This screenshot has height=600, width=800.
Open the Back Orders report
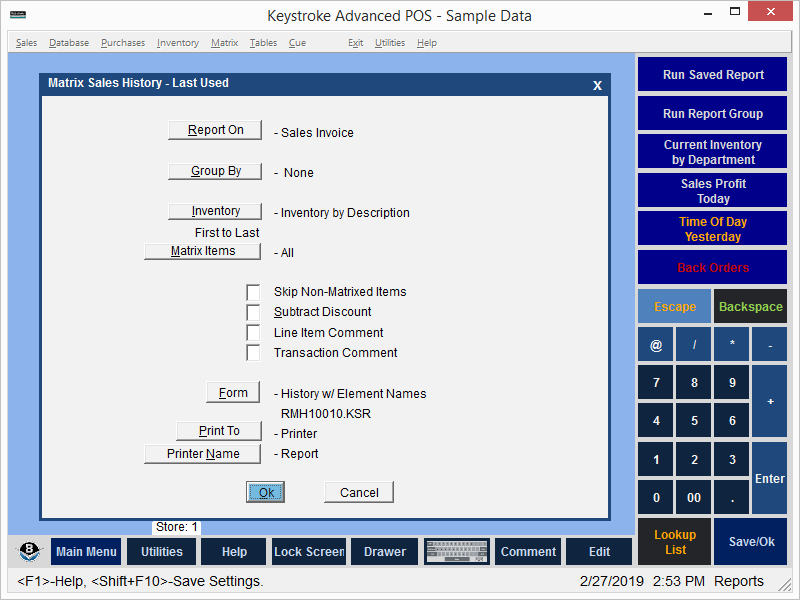[712, 267]
